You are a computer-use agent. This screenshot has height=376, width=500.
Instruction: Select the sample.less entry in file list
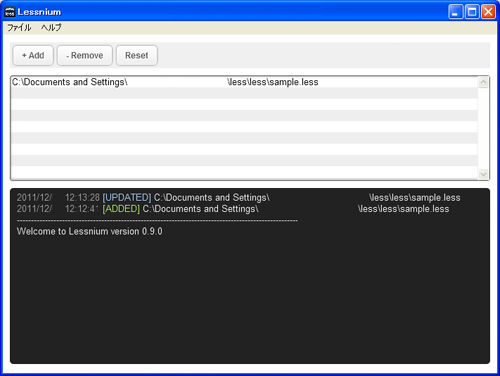pos(244,82)
